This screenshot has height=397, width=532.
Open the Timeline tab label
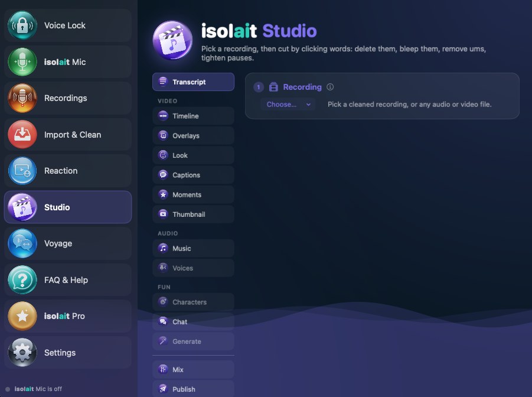click(185, 116)
